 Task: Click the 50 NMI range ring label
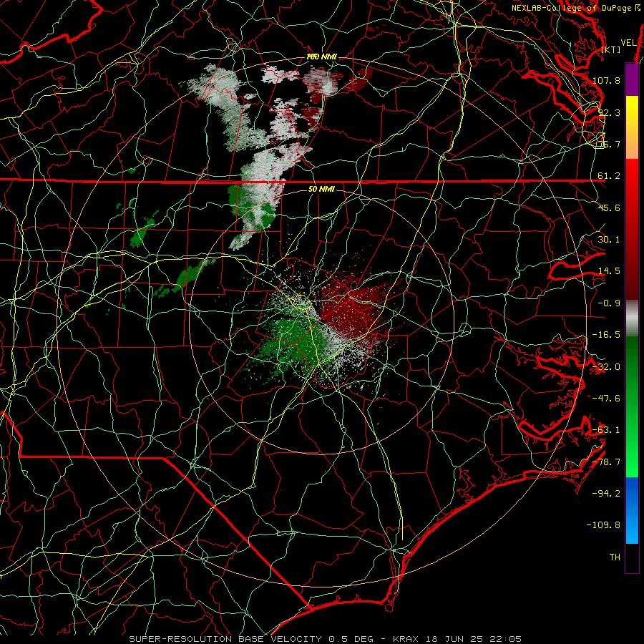(x=321, y=189)
